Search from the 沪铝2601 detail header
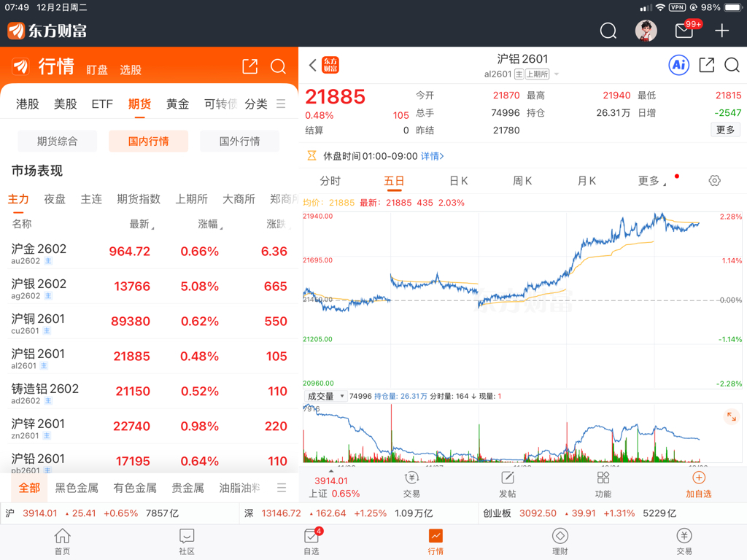The height and width of the screenshot is (560, 747). pyautogui.click(x=732, y=65)
